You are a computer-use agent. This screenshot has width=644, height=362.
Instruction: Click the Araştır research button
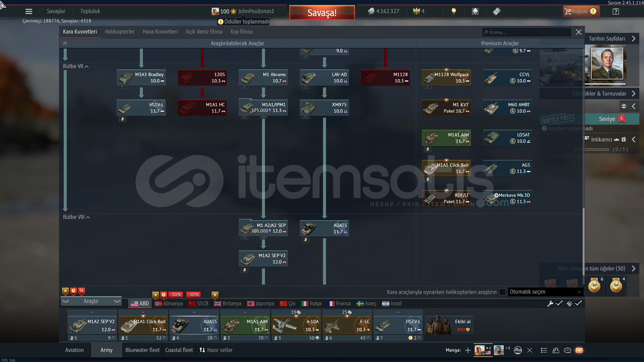coord(91,301)
